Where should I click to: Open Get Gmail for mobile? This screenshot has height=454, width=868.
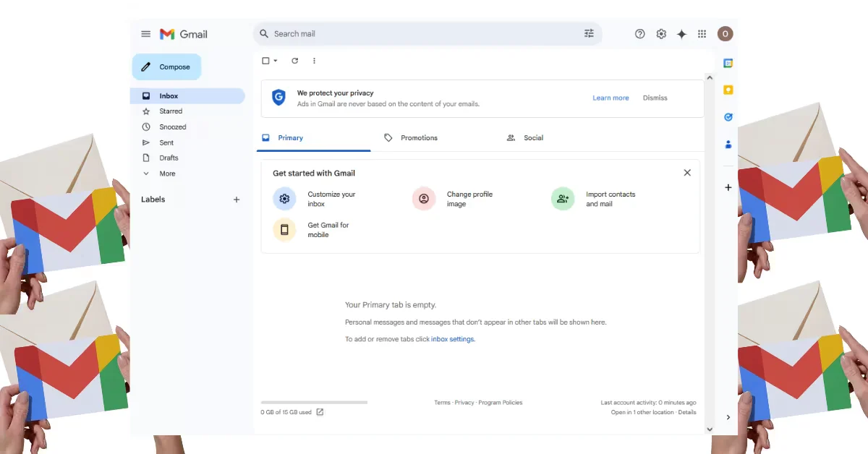pos(312,230)
